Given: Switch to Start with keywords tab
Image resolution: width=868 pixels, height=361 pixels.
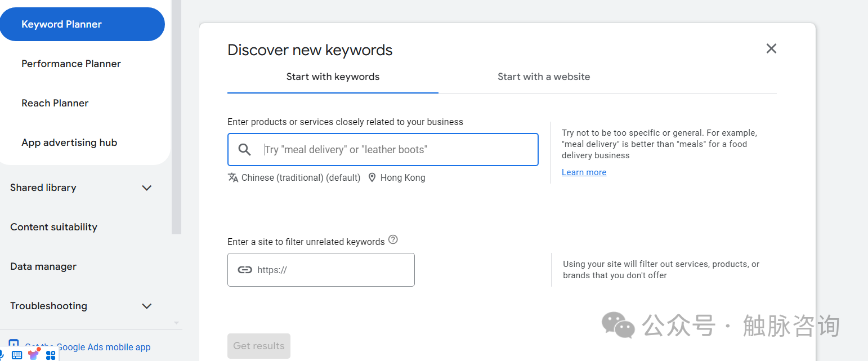Looking at the screenshot, I should pyautogui.click(x=333, y=77).
